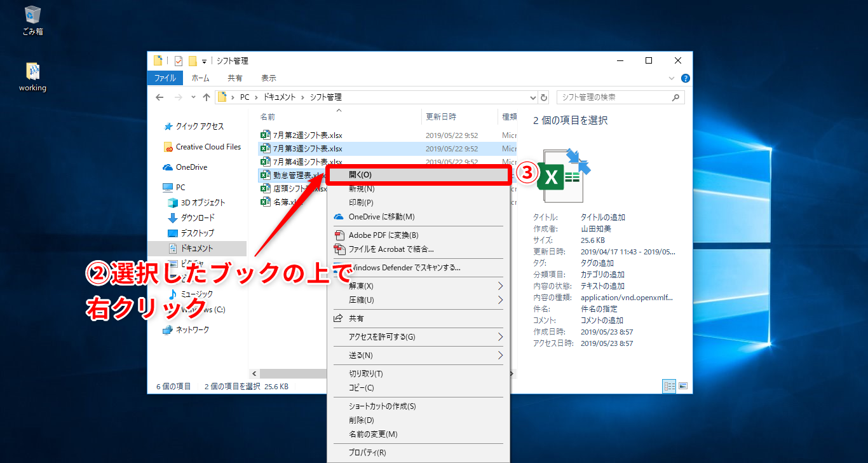Open the ファイル tab
Image resolution: width=868 pixels, height=463 pixels.
(165, 78)
